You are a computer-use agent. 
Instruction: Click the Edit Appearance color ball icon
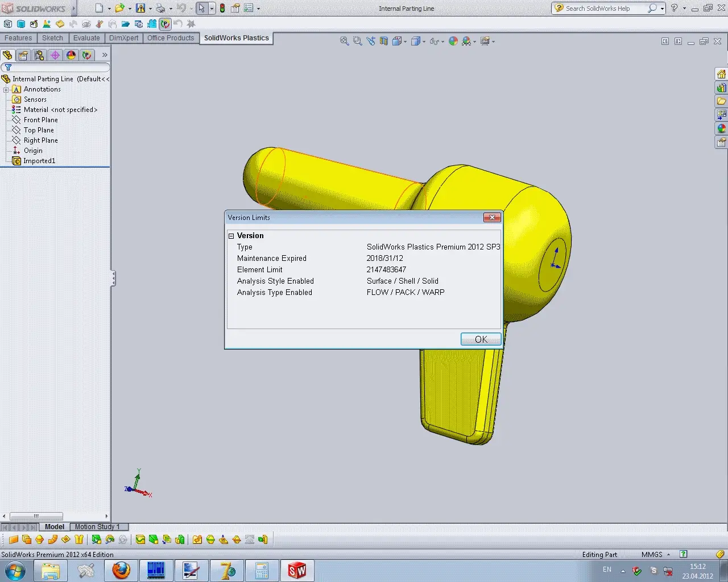coord(453,41)
